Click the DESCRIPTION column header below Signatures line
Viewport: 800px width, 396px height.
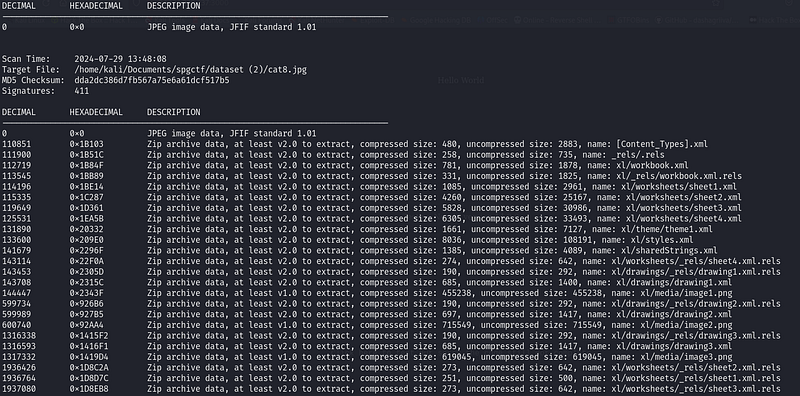click(173, 112)
